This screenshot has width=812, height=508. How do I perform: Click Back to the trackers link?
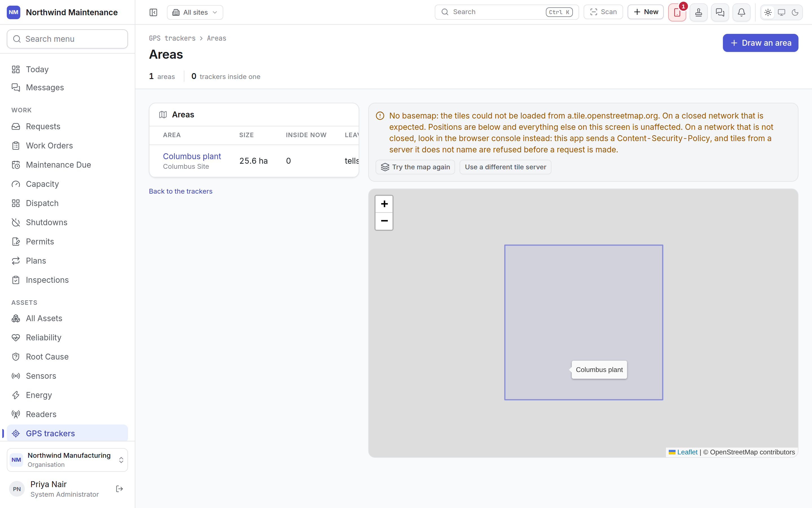tap(180, 191)
